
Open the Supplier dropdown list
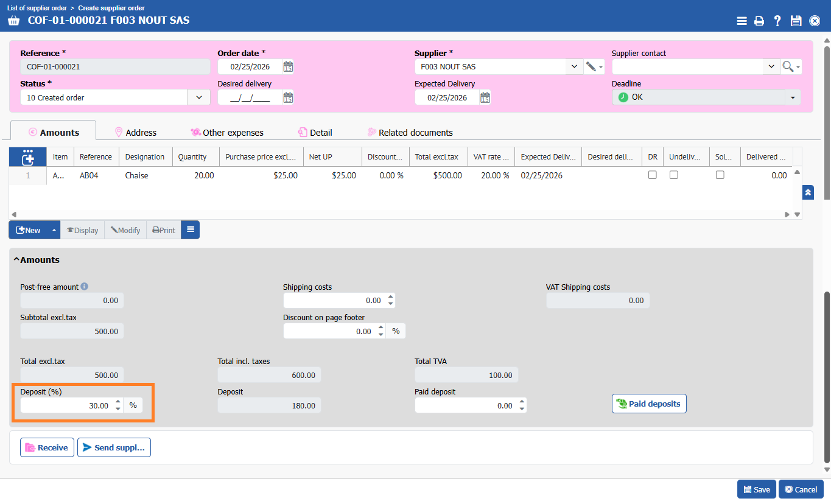574,66
